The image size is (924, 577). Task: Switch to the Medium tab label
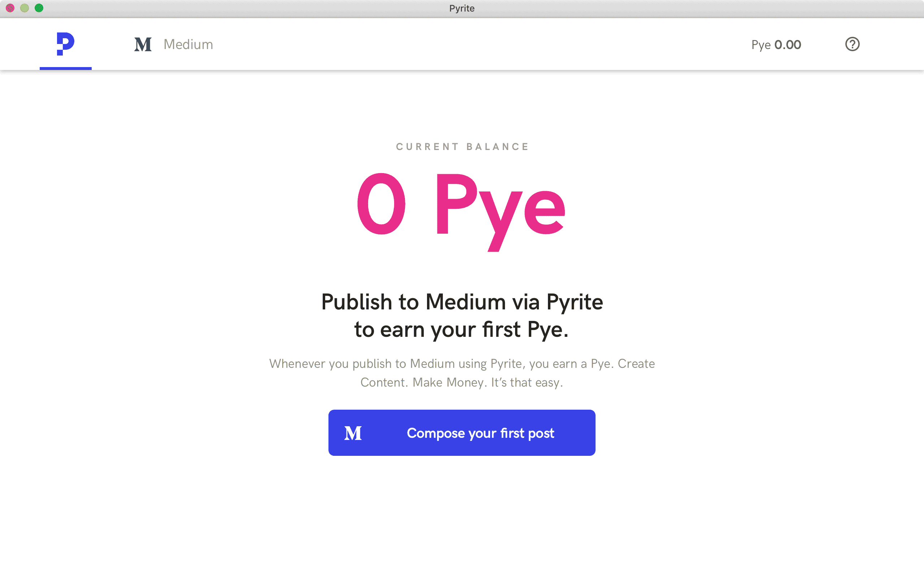pos(188,44)
